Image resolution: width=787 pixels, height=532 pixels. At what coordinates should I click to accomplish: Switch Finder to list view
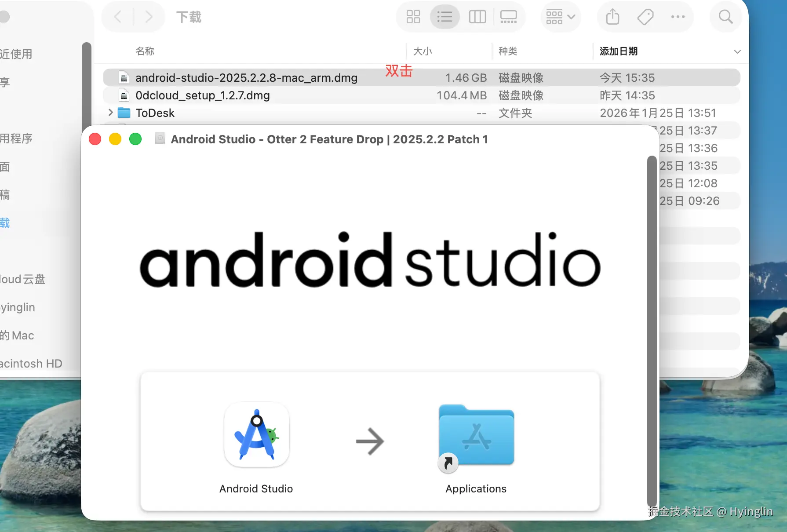point(445,17)
